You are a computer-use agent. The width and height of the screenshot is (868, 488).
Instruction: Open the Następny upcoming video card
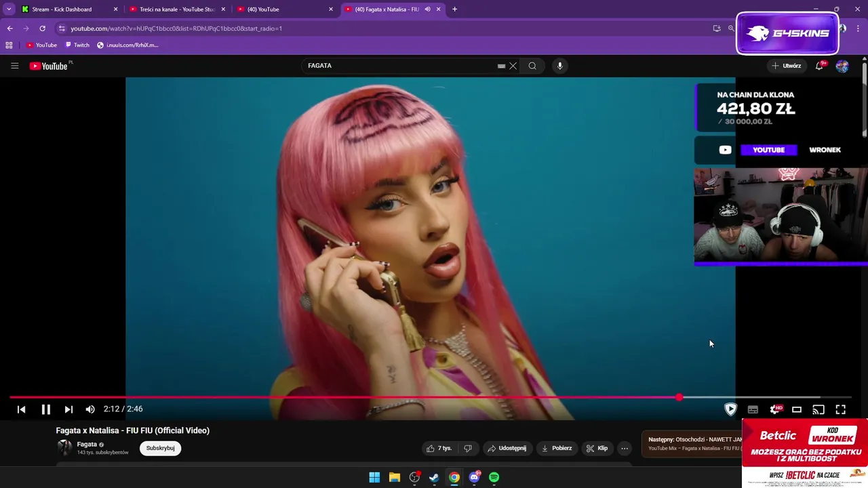point(692,443)
